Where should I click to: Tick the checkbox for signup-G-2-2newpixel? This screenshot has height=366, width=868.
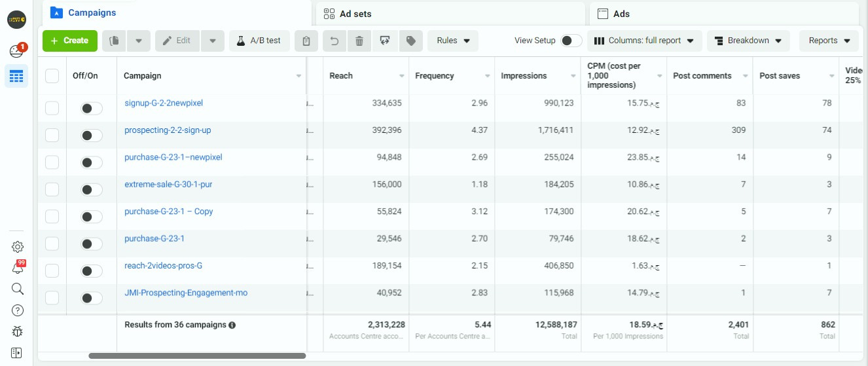pos(52,108)
